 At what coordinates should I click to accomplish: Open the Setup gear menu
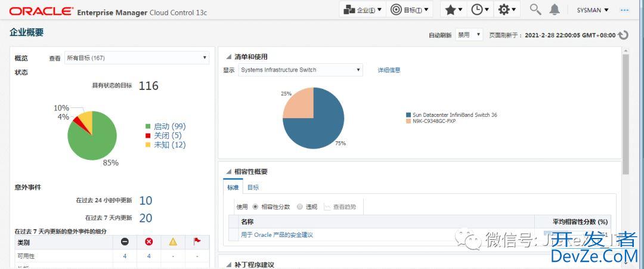coord(506,10)
